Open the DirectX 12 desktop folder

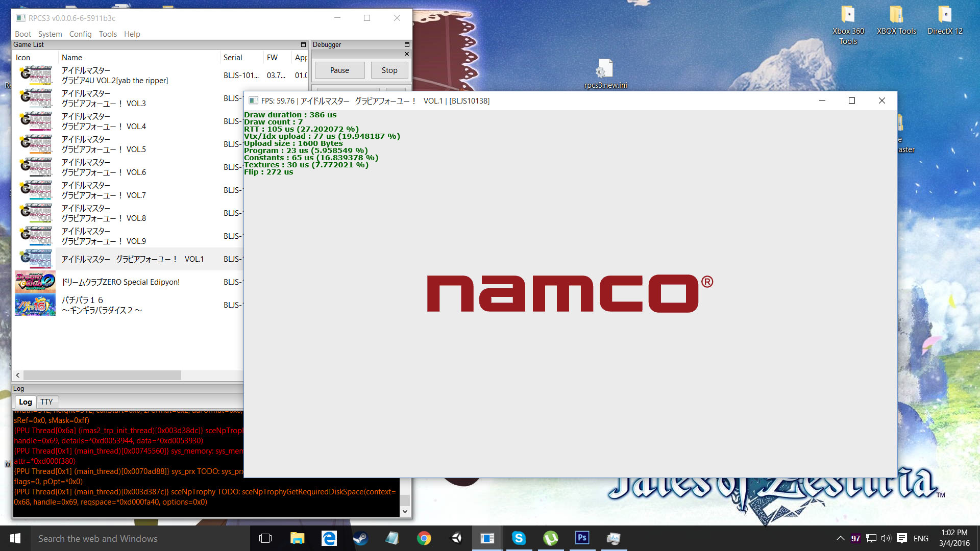coord(945,20)
